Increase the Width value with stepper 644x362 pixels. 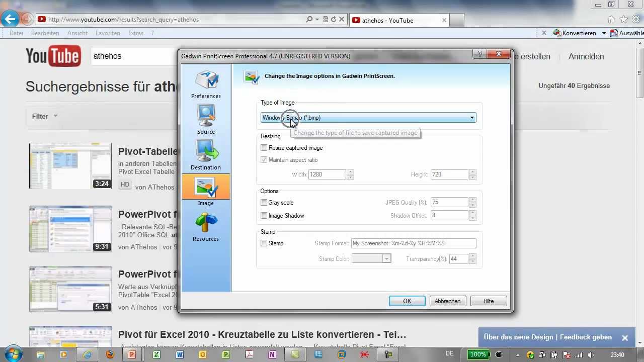click(351, 172)
